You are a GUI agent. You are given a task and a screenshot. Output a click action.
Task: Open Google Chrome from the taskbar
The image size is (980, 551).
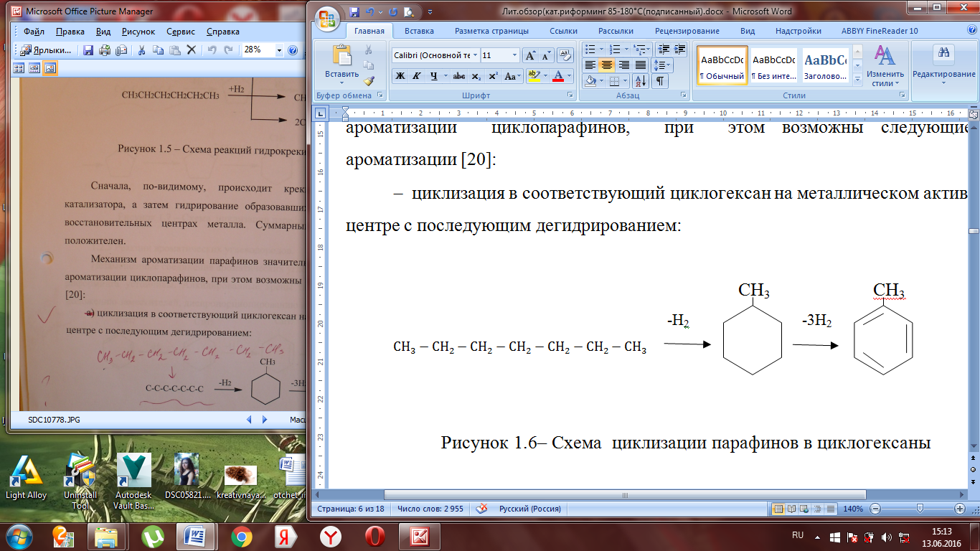tap(241, 536)
